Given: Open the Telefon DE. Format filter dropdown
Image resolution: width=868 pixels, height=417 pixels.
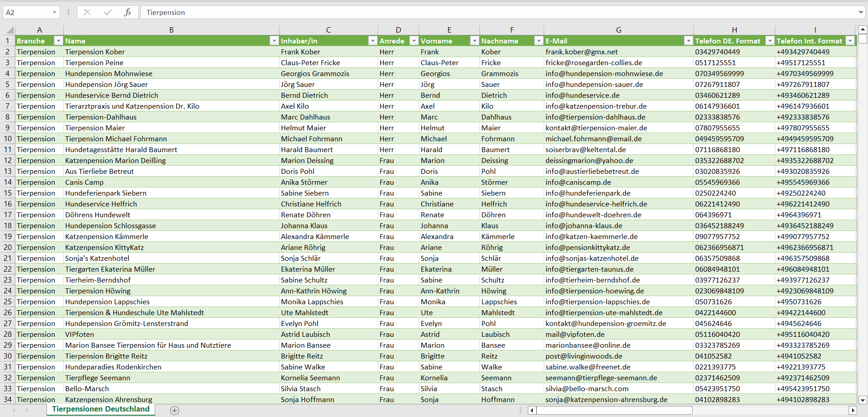Looking at the screenshot, I should tap(769, 41).
